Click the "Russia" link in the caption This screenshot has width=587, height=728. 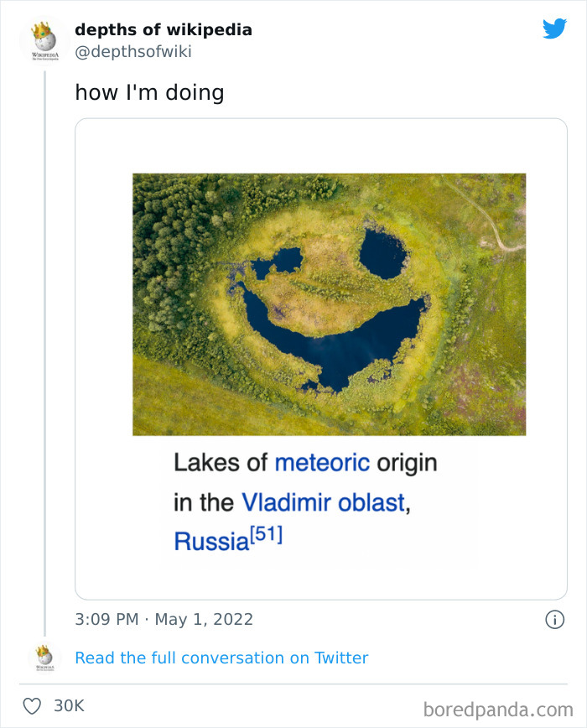[211, 542]
